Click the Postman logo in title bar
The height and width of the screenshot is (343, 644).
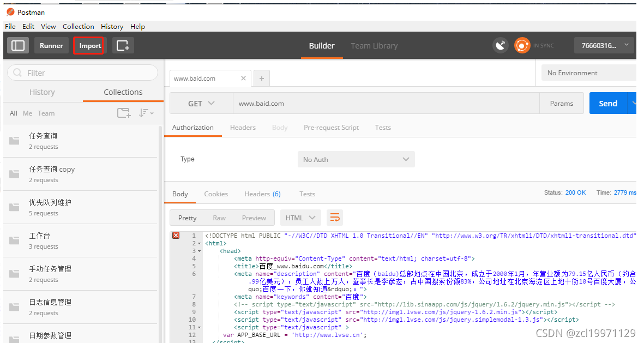[11, 12]
